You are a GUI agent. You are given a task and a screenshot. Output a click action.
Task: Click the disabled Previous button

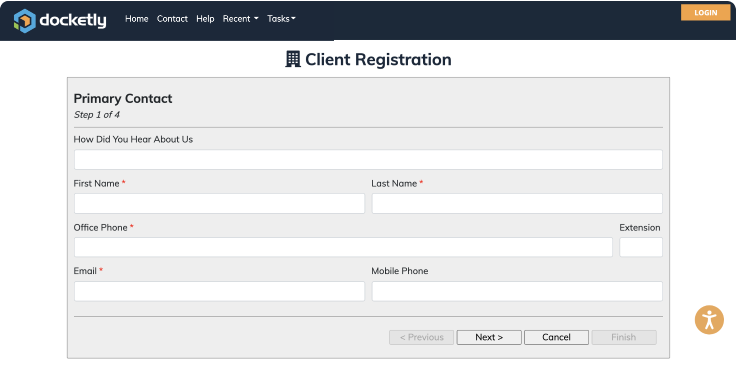coord(422,337)
